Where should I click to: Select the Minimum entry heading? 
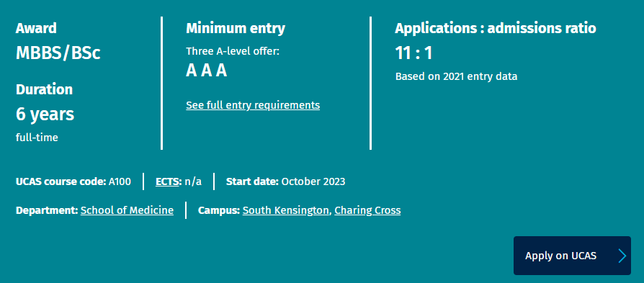236,28
